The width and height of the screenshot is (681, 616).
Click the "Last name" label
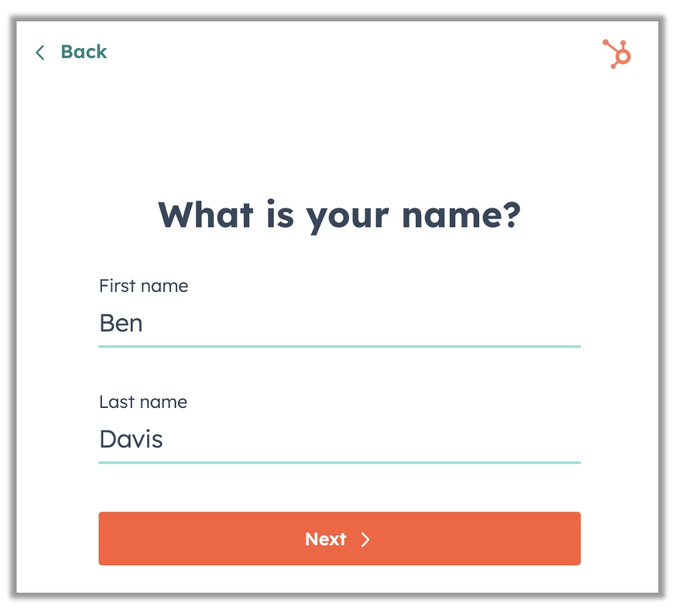tap(143, 402)
